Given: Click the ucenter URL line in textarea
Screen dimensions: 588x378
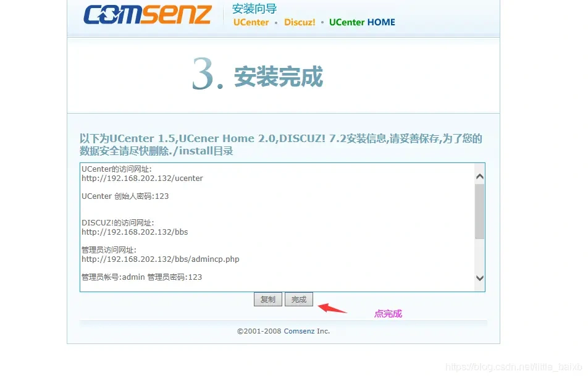Looking at the screenshot, I should pyautogui.click(x=142, y=178).
